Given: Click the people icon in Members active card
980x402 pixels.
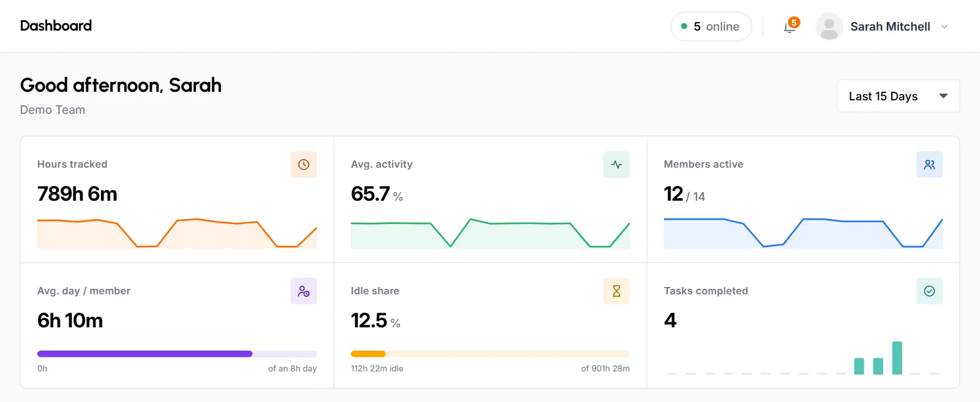Looking at the screenshot, I should point(929,165).
